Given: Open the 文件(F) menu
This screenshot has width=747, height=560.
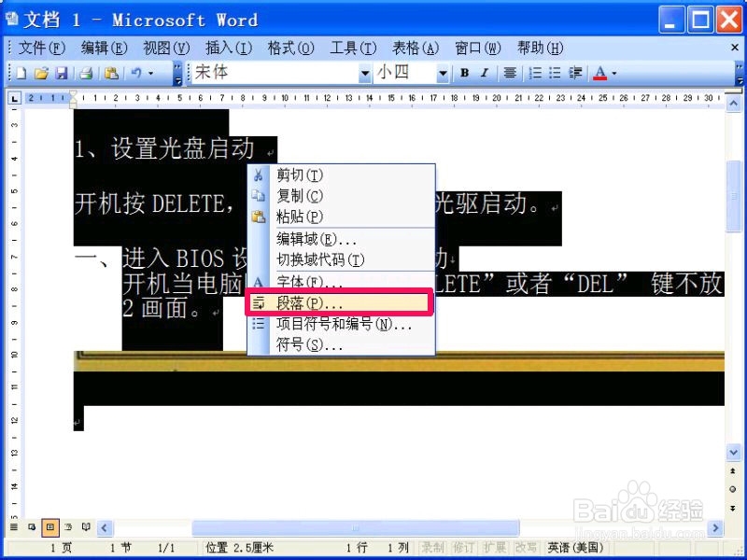Looking at the screenshot, I should 41,48.
